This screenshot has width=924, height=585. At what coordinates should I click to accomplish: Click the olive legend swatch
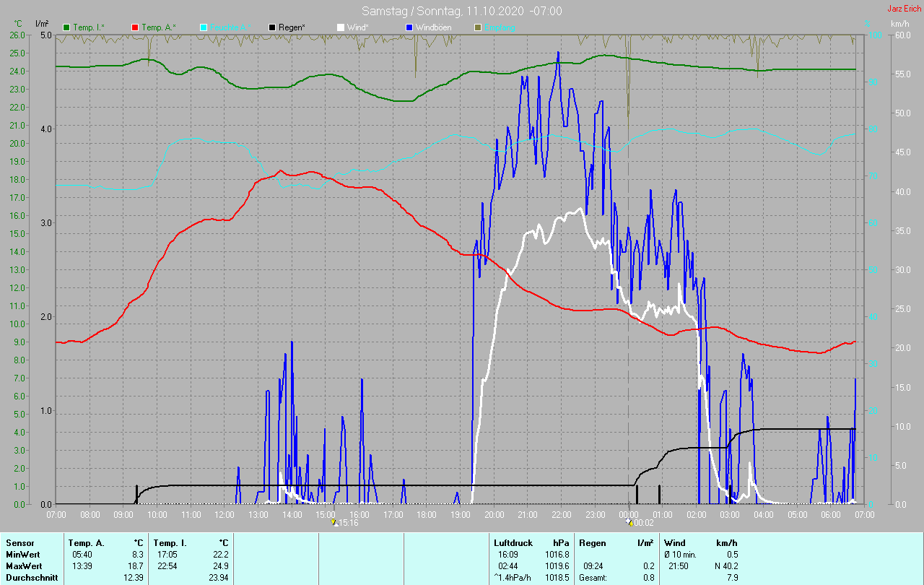click(477, 27)
